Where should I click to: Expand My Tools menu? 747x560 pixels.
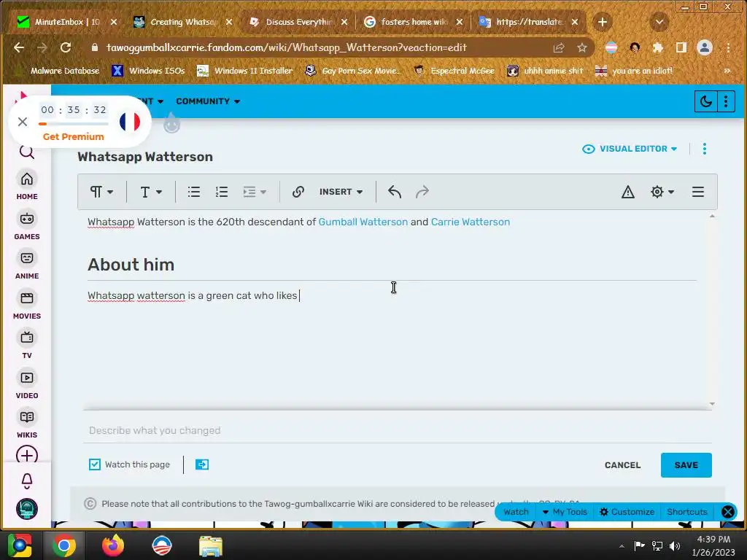(565, 512)
